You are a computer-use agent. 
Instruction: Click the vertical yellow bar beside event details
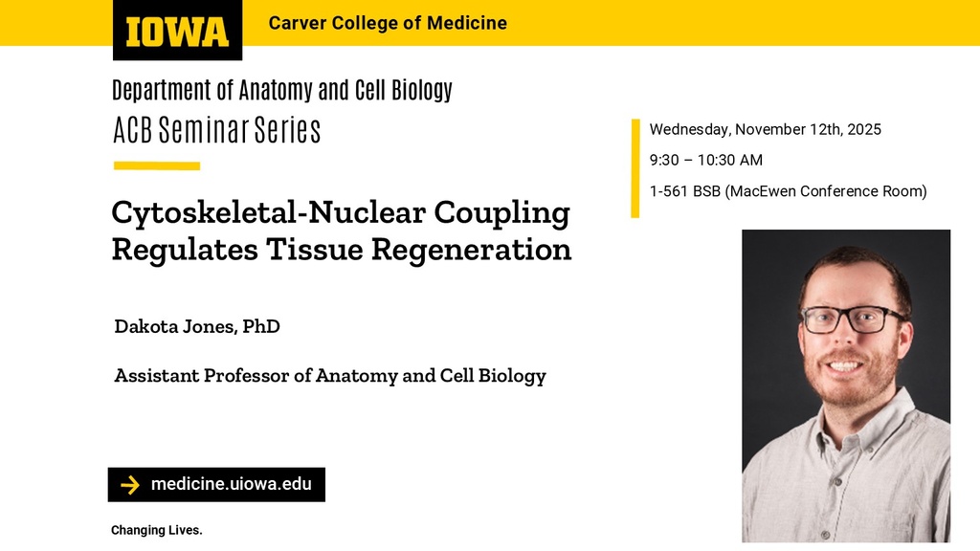(635, 168)
